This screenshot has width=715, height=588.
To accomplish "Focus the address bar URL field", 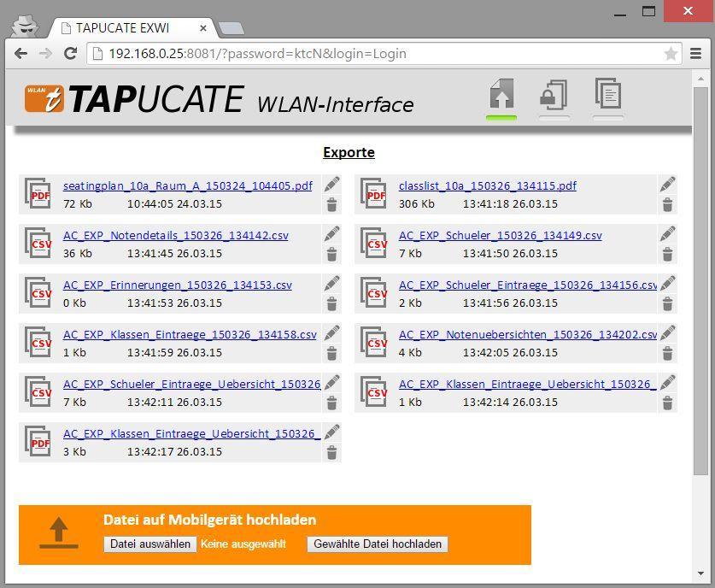I will pyautogui.click(x=384, y=54).
